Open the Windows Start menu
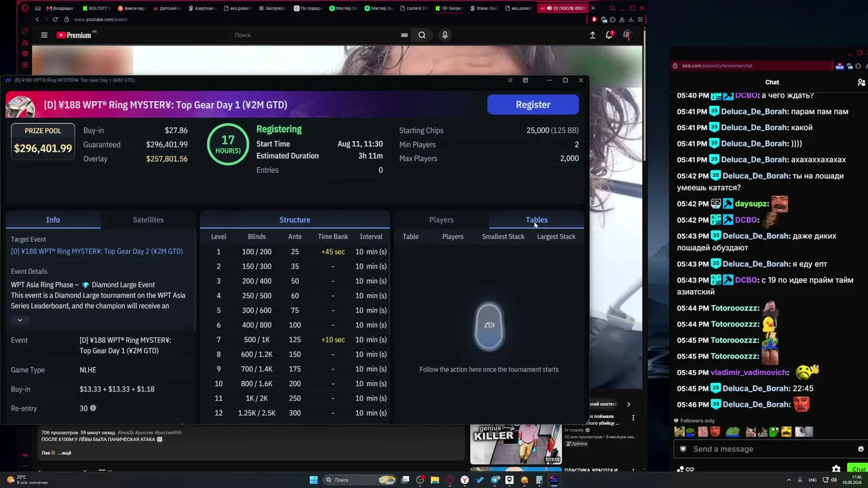Viewport: 868px width, 488px height. click(313, 480)
